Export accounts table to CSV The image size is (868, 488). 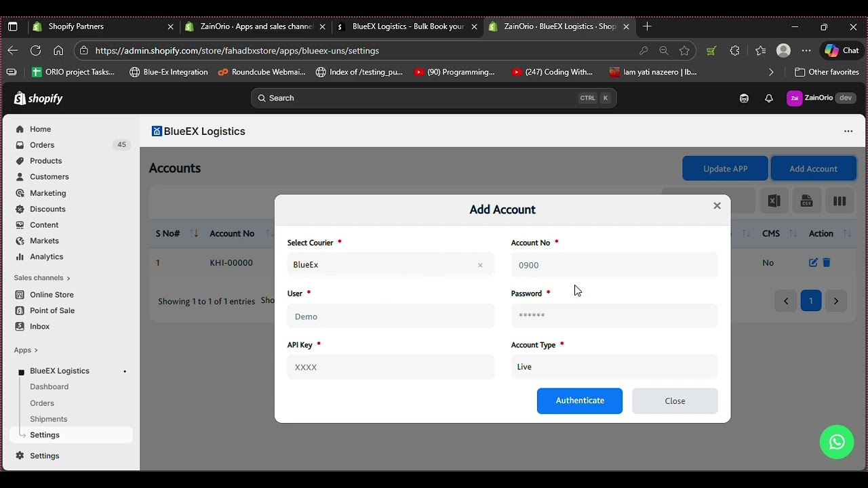pos(806,201)
